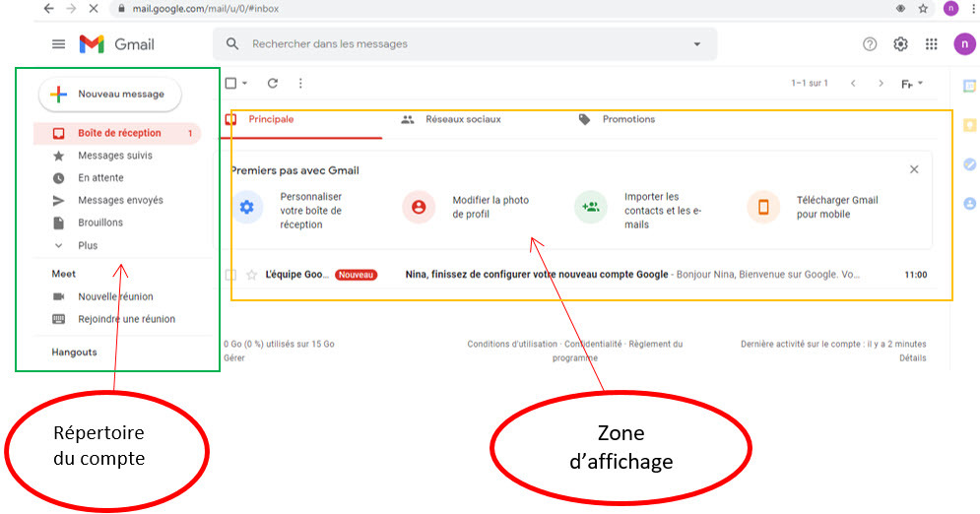This screenshot has height=514, width=980.
Task: Open Boîte de réception folder
Action: tap(117, 133)
